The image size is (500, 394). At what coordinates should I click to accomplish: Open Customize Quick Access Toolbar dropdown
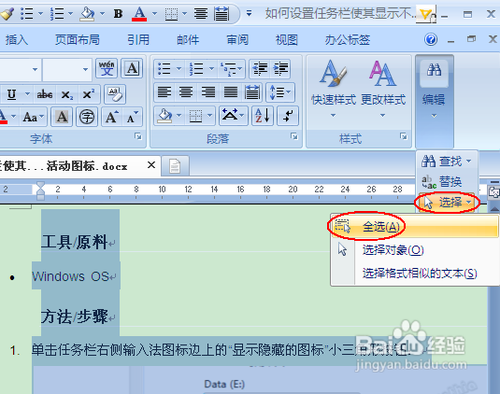(249, 14)
